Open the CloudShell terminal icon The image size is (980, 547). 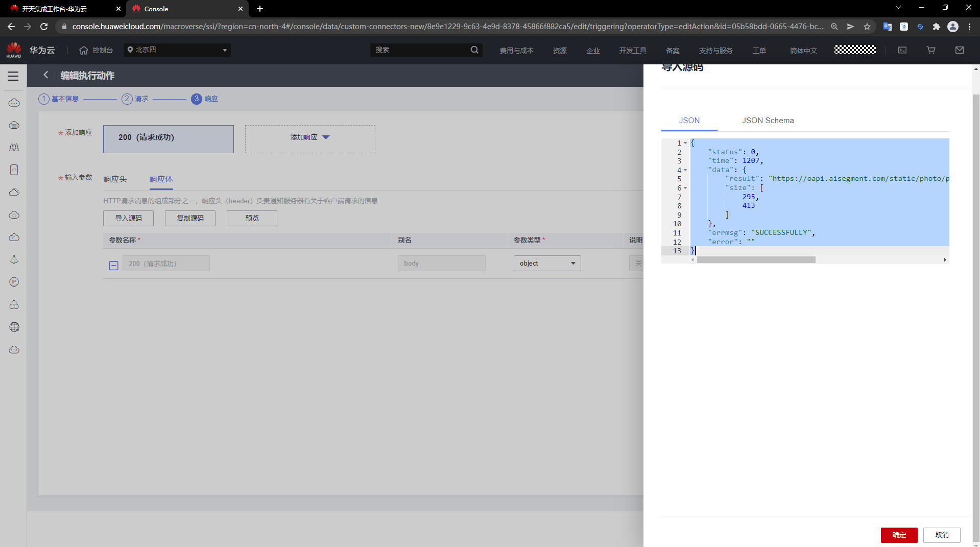pyautogui.click(x=902, y=50)
